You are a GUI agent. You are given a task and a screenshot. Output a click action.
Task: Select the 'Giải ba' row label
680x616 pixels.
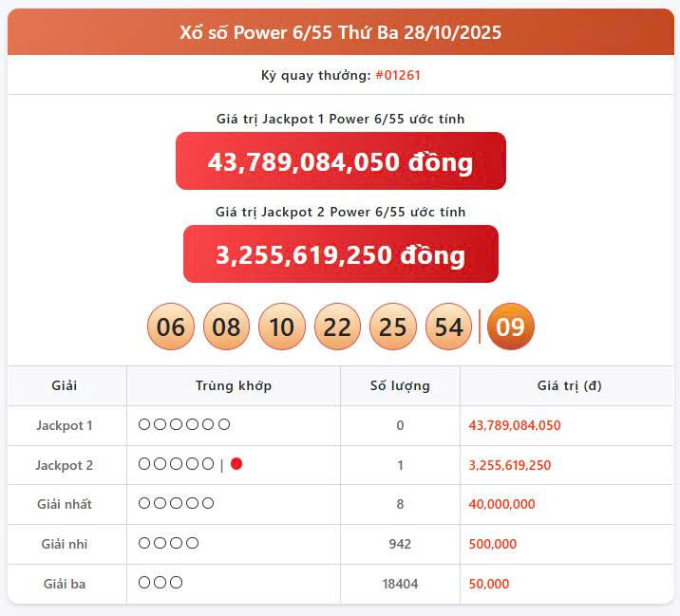(x=65, y=584)
